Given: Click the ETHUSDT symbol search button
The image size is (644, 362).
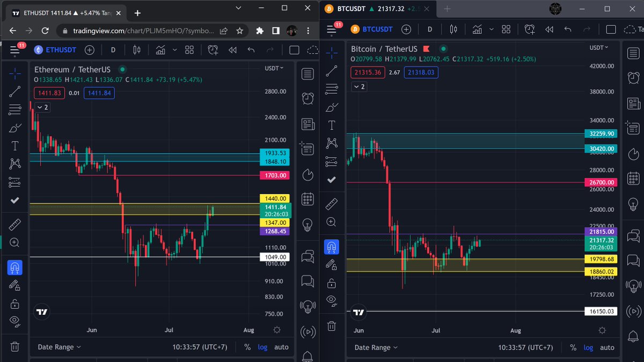Looking at the screenshot, I should (x=55, y=50).
